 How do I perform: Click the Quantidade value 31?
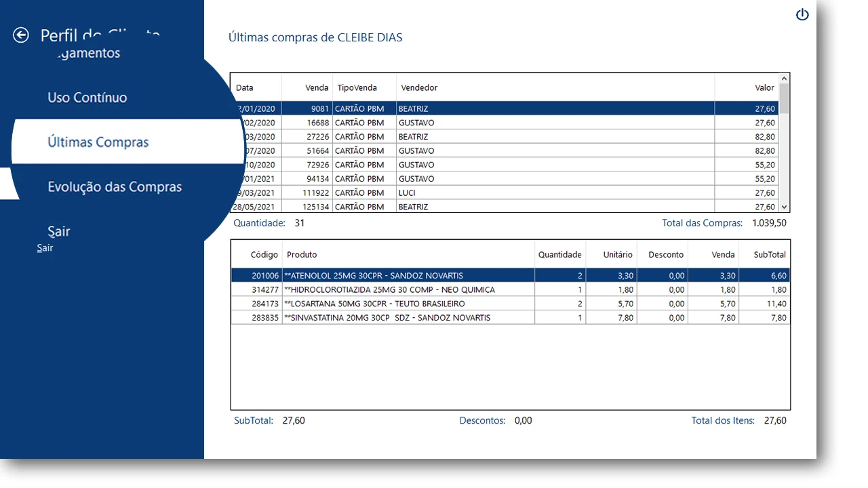[x=300, y=223]
